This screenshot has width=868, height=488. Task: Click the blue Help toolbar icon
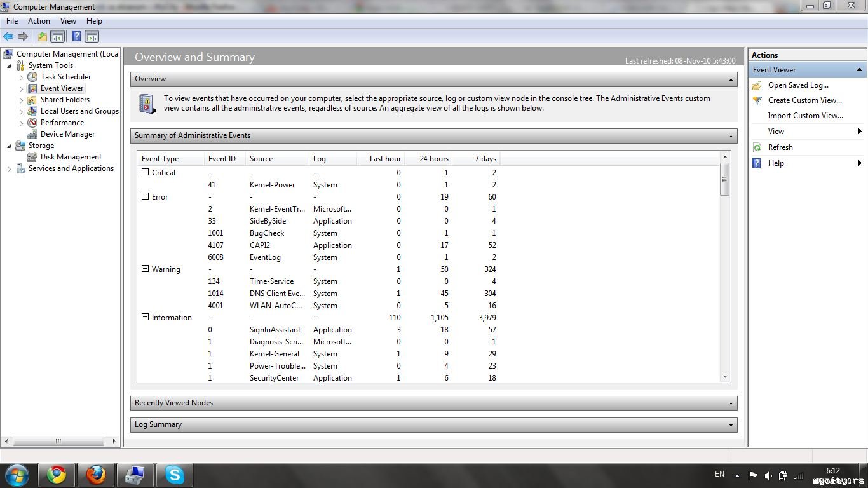[76, 37]
